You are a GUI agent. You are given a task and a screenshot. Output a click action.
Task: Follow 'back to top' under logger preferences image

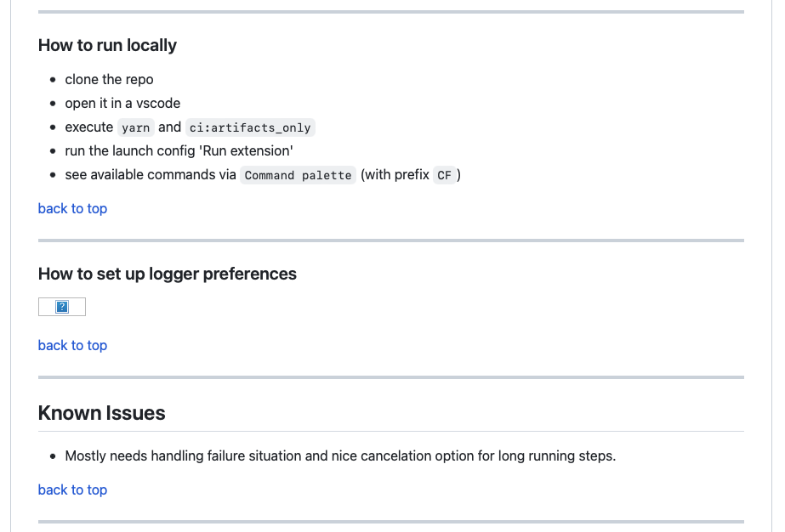pos(72,345)
